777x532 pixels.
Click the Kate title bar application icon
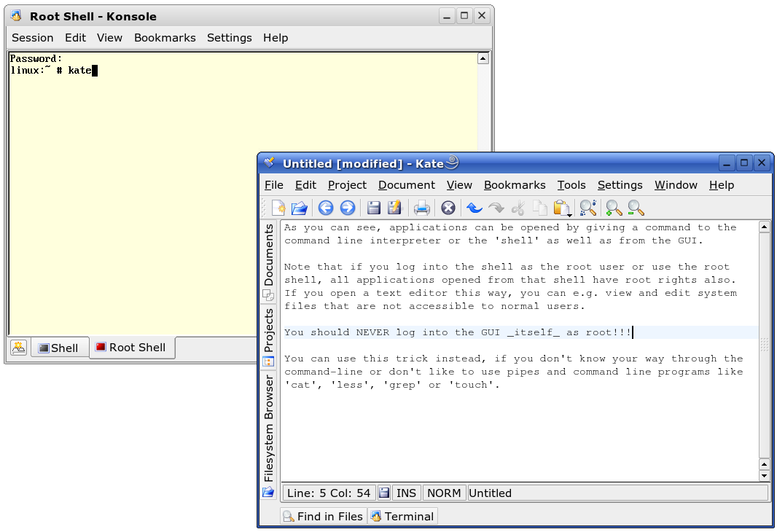coord(269,163)
